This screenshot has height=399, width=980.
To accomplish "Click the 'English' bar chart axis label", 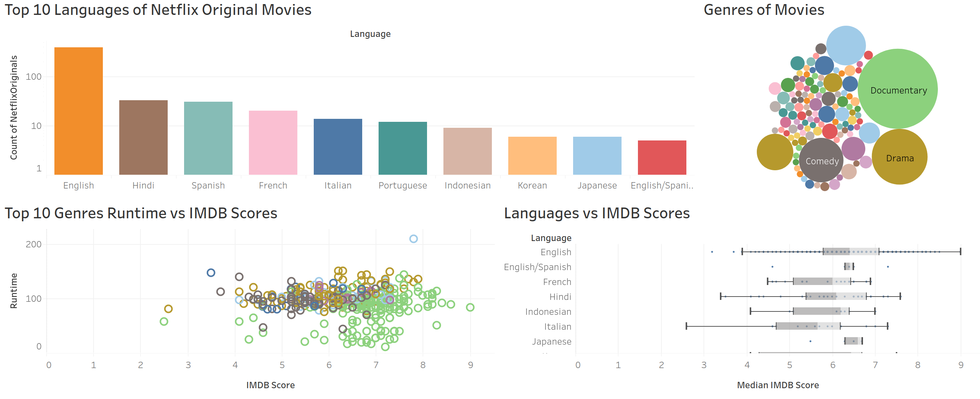I will click(x=78, y=185).
